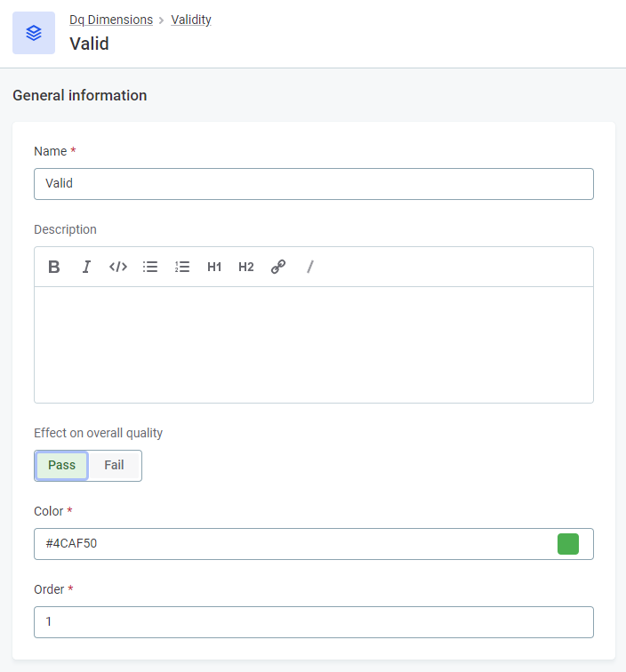Open the green color swatch picker
Screen dimensions: 626x672
(x=568, y=544)
